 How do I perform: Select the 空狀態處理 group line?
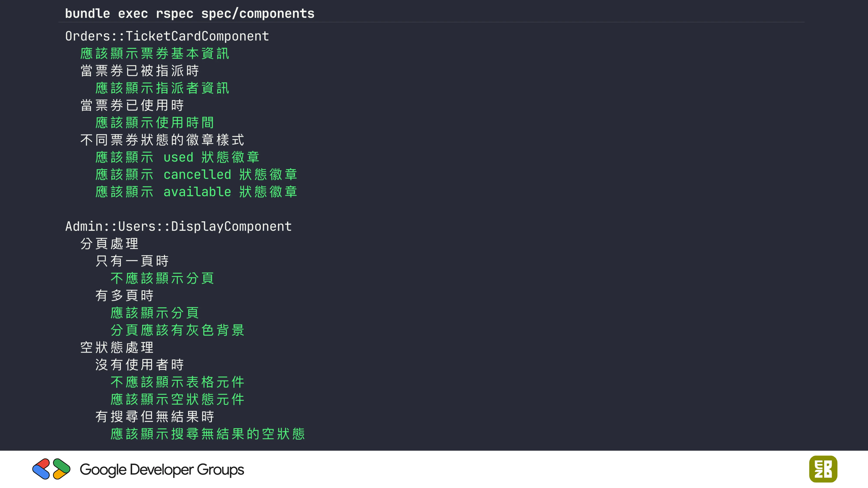(117, 347)
